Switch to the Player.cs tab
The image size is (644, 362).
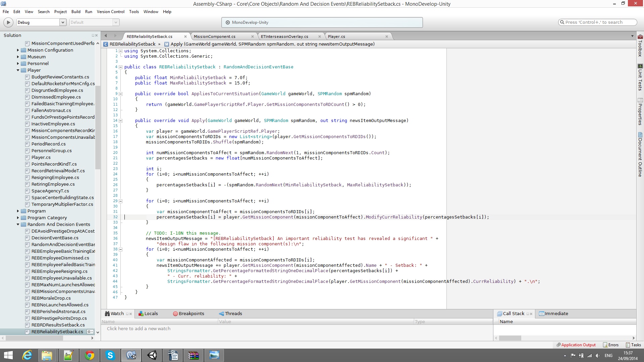(x=336, y=37)
